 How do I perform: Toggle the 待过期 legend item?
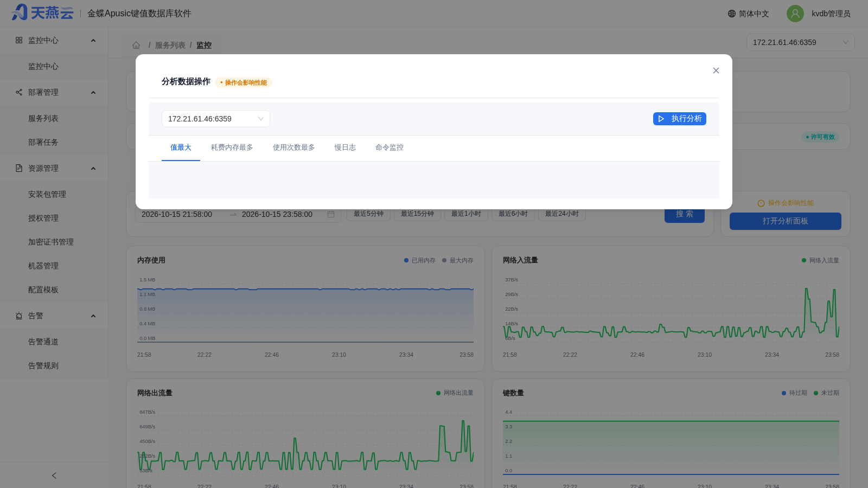click(794, 393)
